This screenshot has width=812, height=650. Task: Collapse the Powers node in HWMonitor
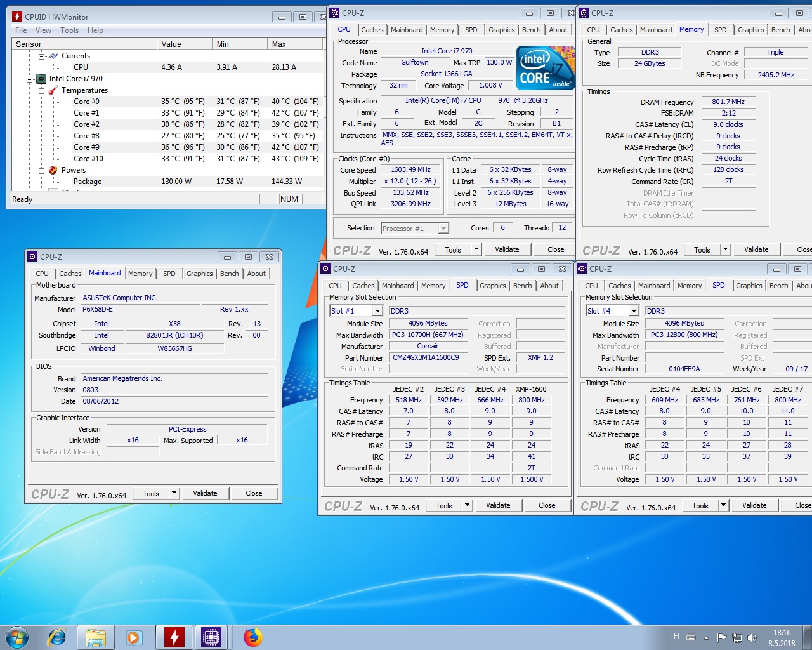click(41, 170)
